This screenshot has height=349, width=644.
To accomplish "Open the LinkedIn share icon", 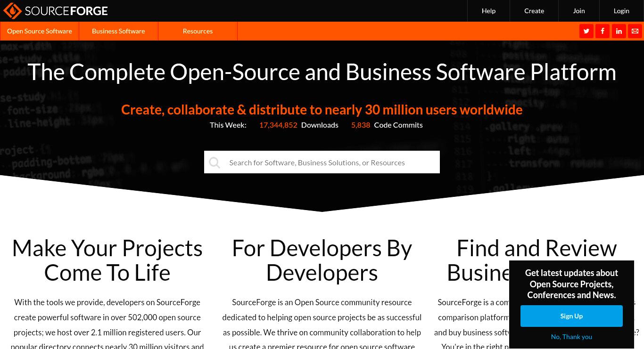I will [x=619, y=31].
